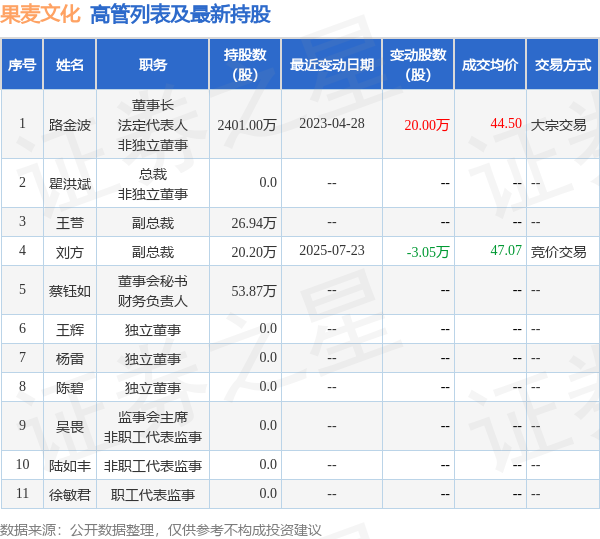Click the 高管列表及最新持股 heading
The image size is (600, 539).
point(180,15)
